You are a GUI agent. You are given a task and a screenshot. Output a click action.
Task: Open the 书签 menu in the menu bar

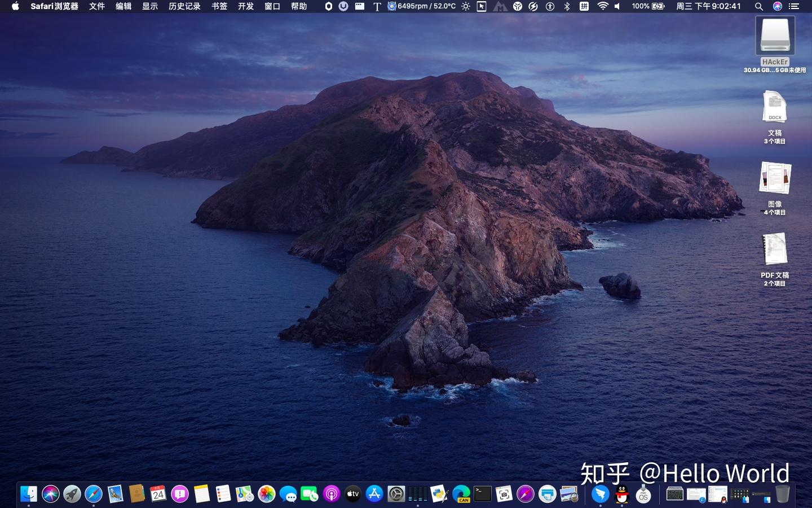219,6
